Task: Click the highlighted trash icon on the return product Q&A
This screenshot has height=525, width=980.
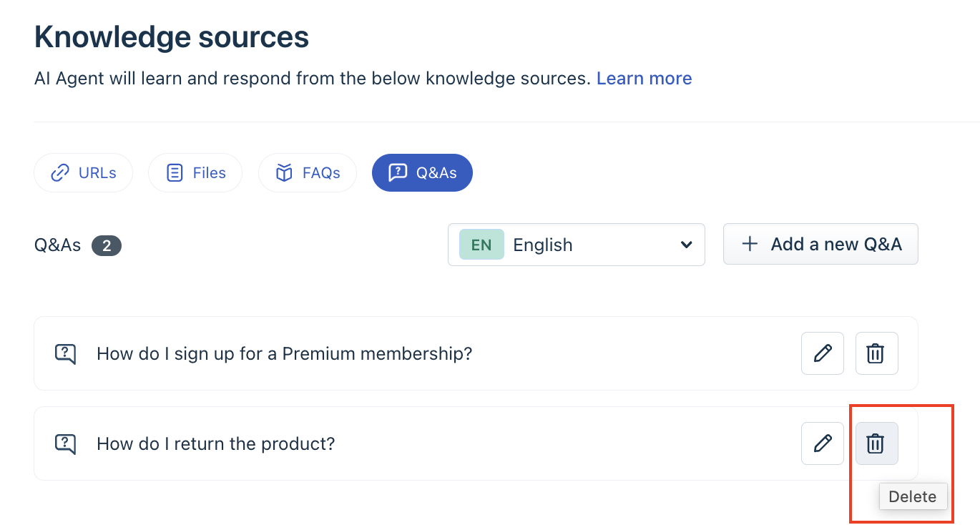Action: [x=876, y=443]
